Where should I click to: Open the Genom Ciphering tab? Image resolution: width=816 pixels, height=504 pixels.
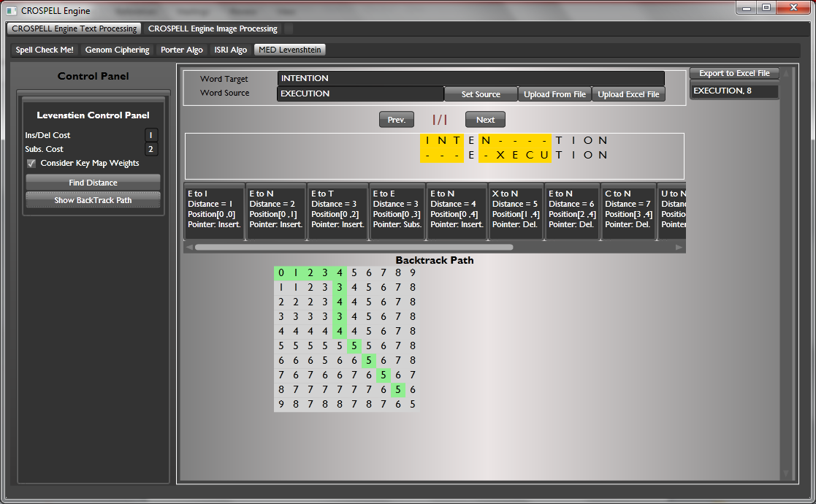point(117,50)
